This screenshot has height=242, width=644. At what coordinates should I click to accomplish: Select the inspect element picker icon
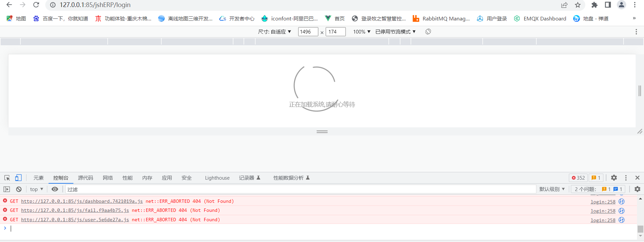pyautogui.click(x=7, y=178)
